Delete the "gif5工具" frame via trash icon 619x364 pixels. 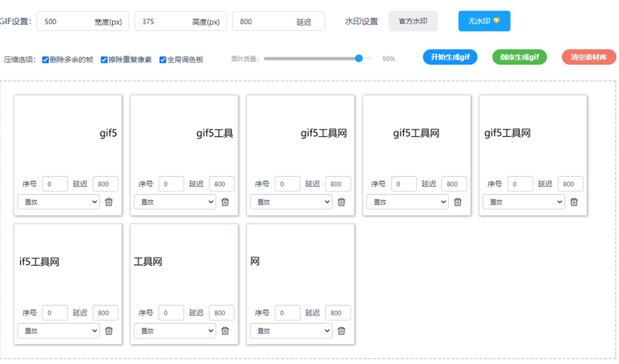(x=225, y=202)
